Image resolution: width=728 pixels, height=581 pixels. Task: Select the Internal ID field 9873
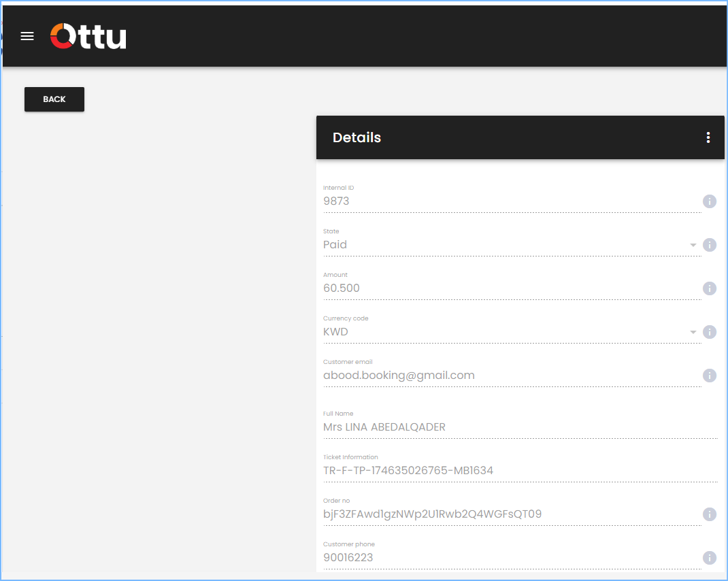click(512, 201)
